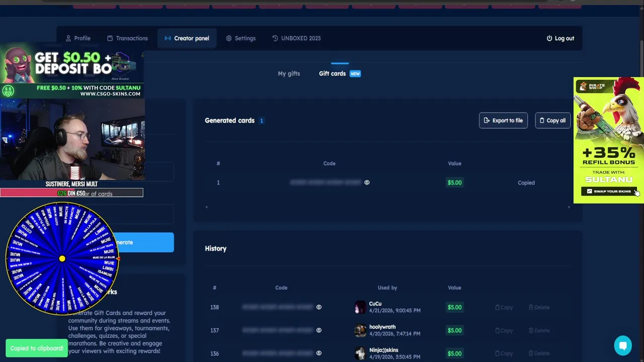Click the Log out button
644x362 pixels.
pyautogui.click(x=560, y=38)
